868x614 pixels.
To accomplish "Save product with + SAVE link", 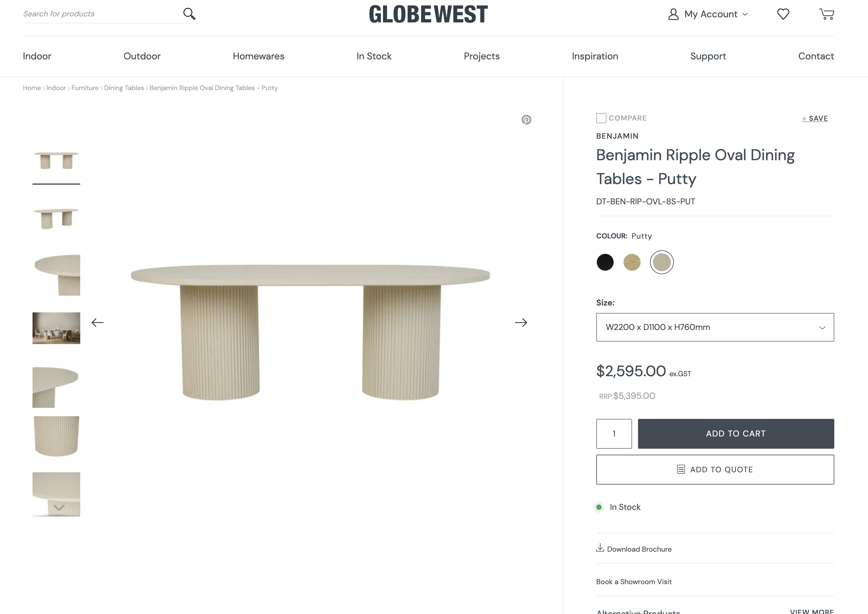I will pyautogui.click(x=815, y=119).
